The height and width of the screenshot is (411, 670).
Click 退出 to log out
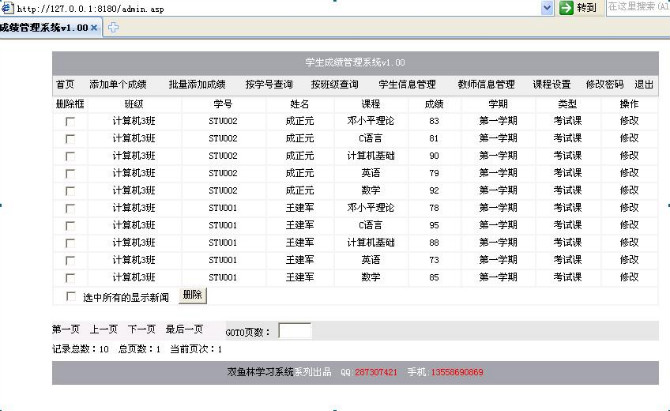point(644,85)
